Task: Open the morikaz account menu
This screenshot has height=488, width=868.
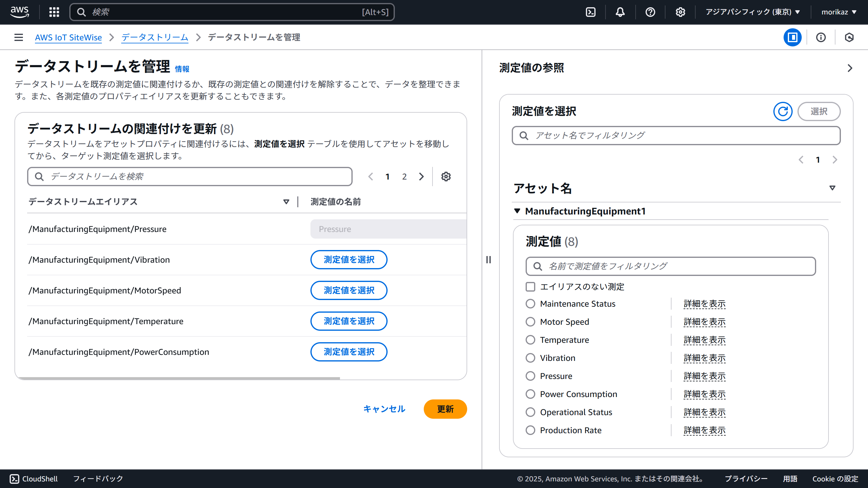Action: 839,12
